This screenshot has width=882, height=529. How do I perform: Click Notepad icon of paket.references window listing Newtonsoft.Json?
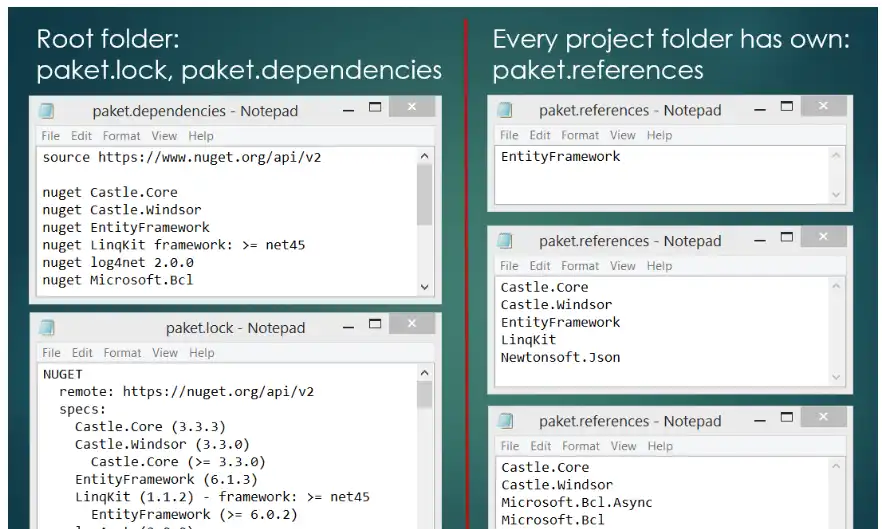click(505, 241)
